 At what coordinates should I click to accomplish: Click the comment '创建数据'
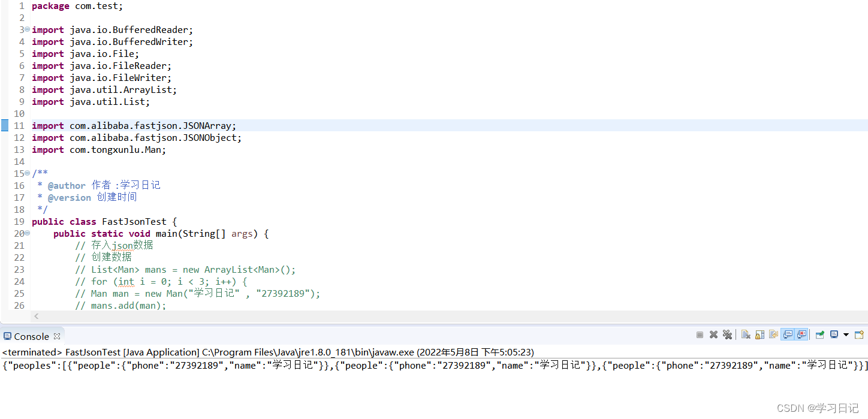click(111, 257)
